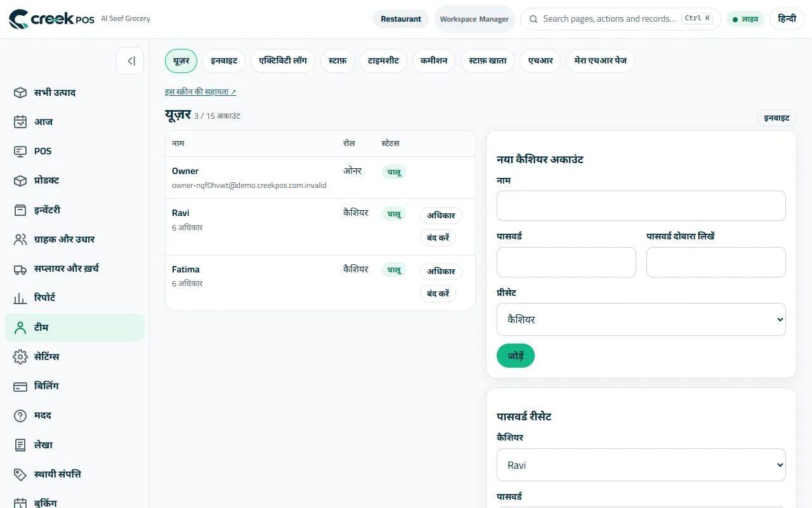Click the सप्लायर और ख़र्च truck icon
This screenshot has width=812, height=508.
[x=20, y=269]
